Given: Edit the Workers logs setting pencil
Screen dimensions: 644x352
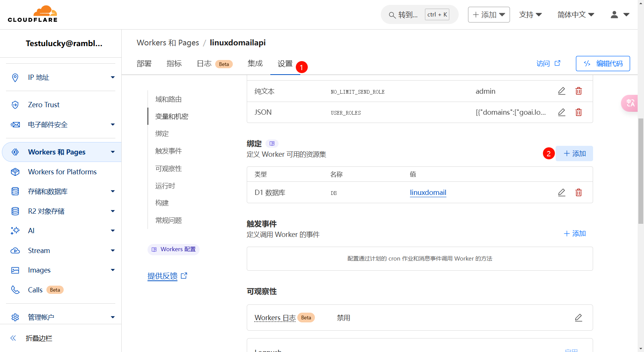Looking at the screenshot, I should tap(578, 318).
